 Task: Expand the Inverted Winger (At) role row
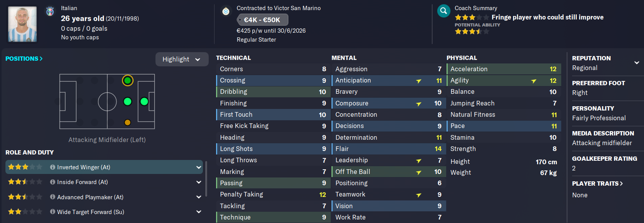pos(199,167)
